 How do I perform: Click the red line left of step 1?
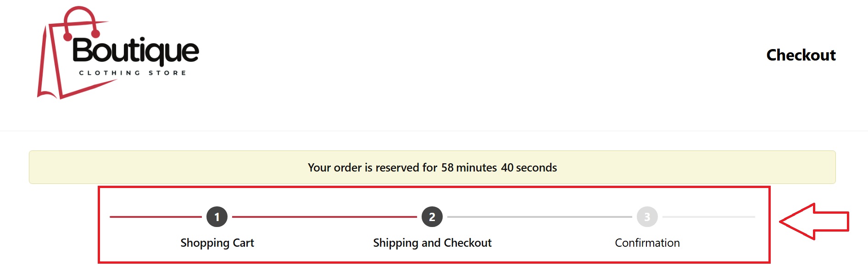point(156,217)
